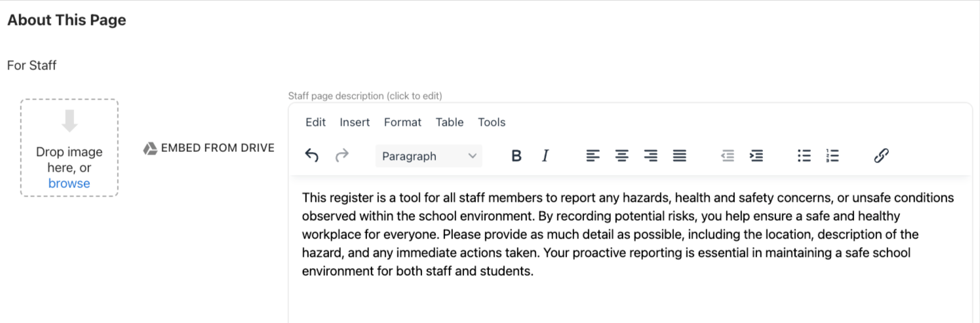Click the Undo arrow icon
The width and height of the screenshot is (980, 323).
(312, 156)
